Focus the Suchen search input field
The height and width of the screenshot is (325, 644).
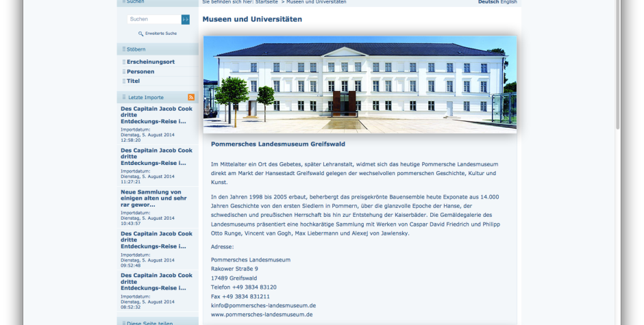[x=154, y=19]
